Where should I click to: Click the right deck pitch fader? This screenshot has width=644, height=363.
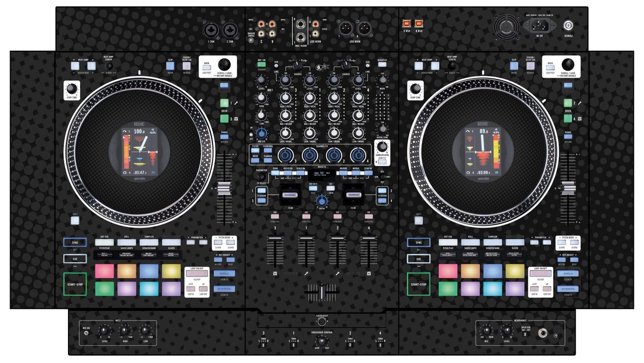[568, 189]
